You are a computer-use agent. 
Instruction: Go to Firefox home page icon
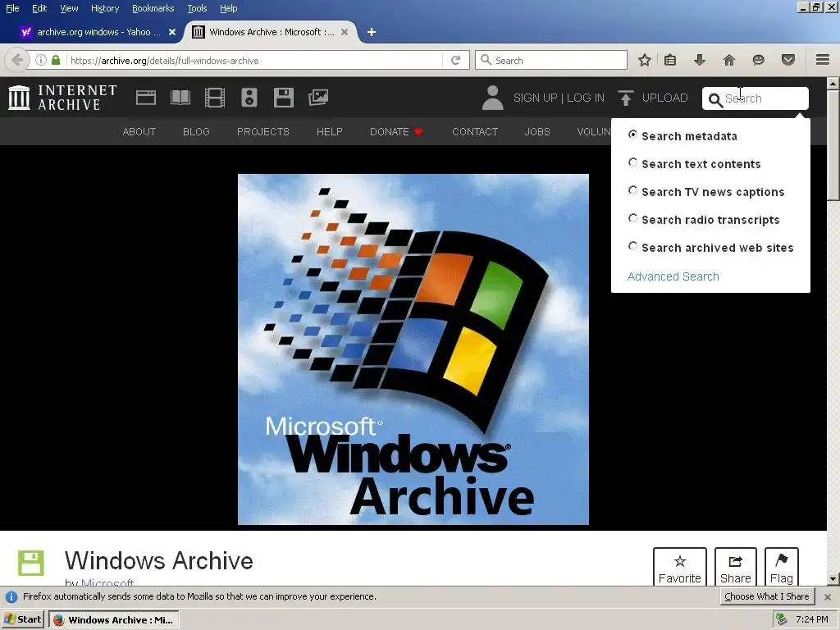tap(729, 60)
